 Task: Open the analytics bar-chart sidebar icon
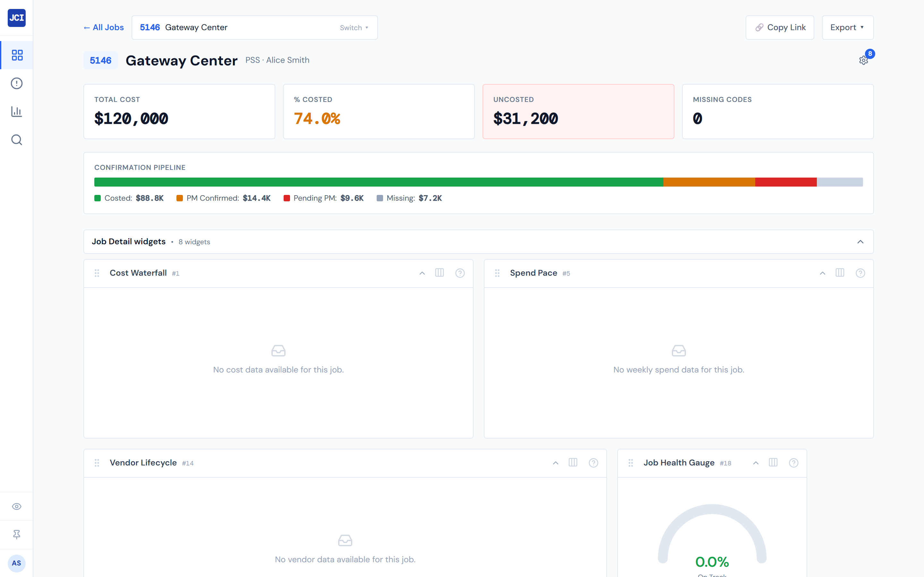16,112
